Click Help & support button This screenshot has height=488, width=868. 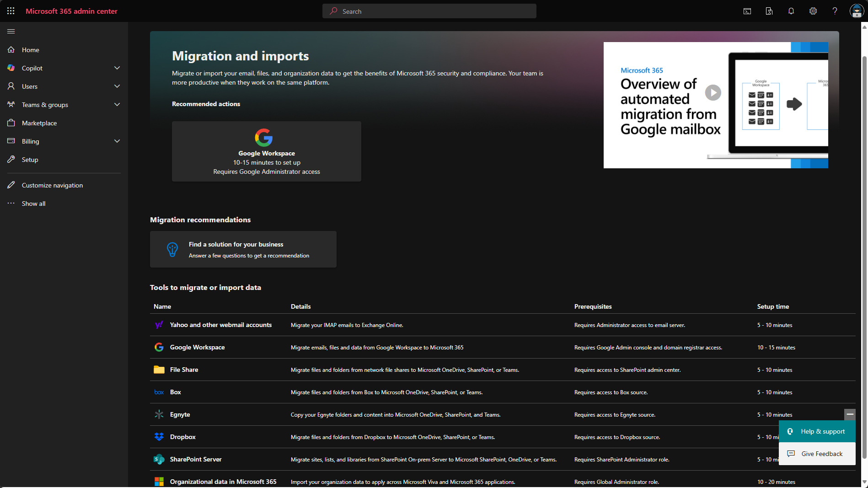[817, 431]
